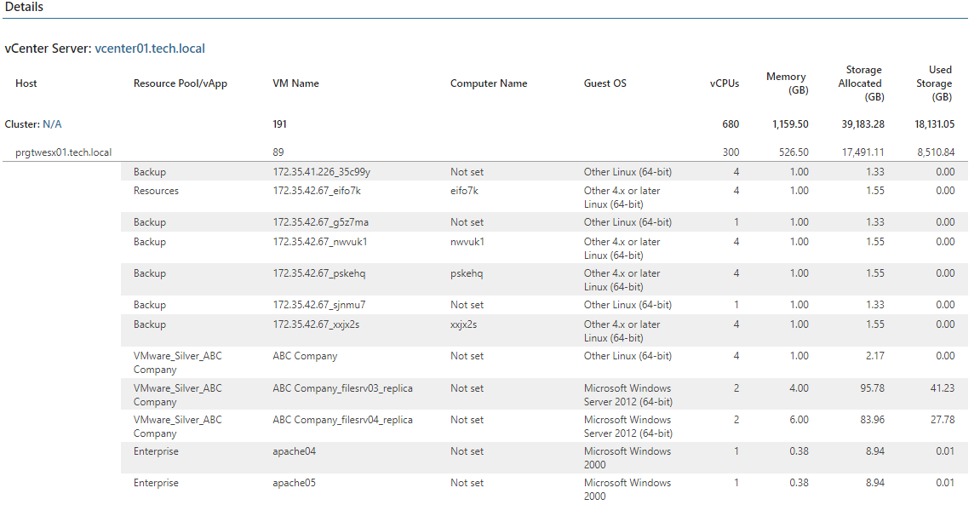Click cluster used storage 18,131.05
The image size is (980, 505).
click(935, 124)
